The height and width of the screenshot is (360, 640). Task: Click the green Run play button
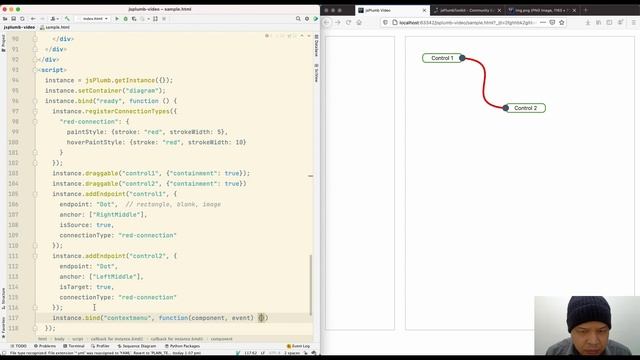tap(117, 19)
